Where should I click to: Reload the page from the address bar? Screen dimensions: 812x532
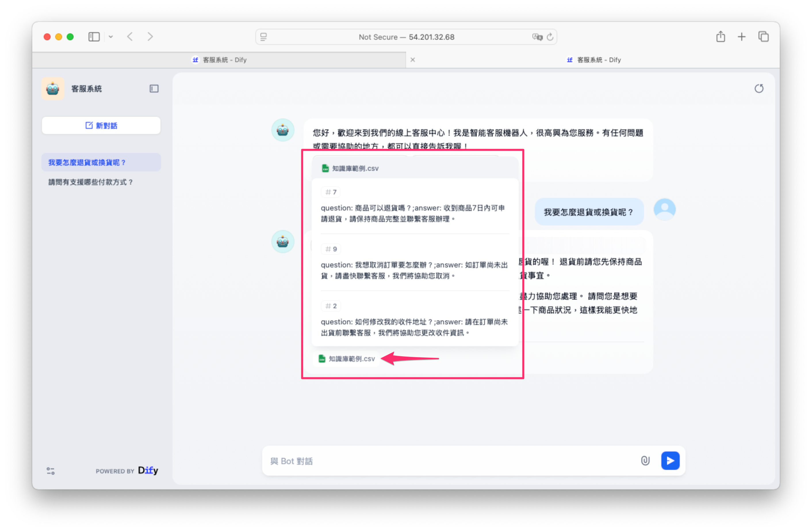coord(550,37)
